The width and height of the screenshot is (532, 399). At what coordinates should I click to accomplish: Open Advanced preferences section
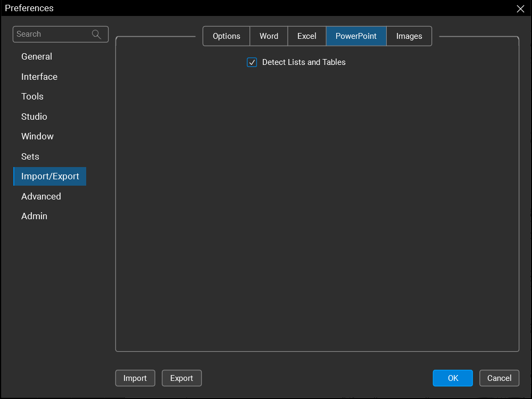point(41,196)
